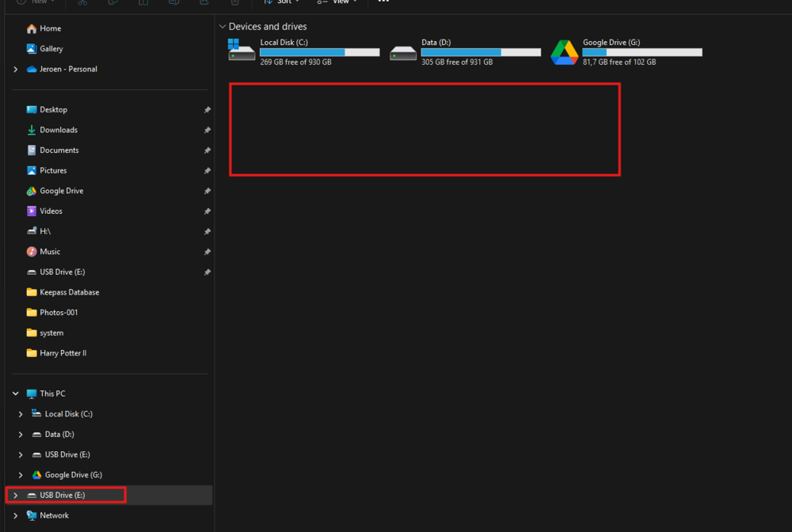
Task: Click the Data (D:) capacity bar
Action: [481, 52]
